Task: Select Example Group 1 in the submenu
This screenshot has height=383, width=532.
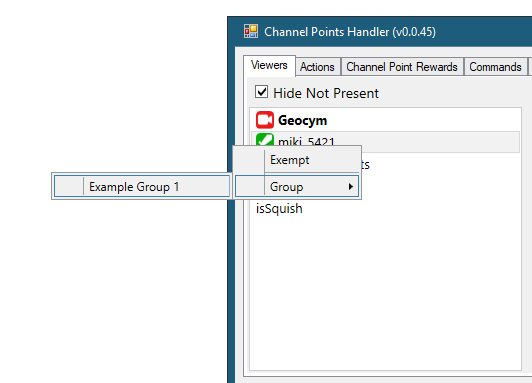Action: coord(142,186)
